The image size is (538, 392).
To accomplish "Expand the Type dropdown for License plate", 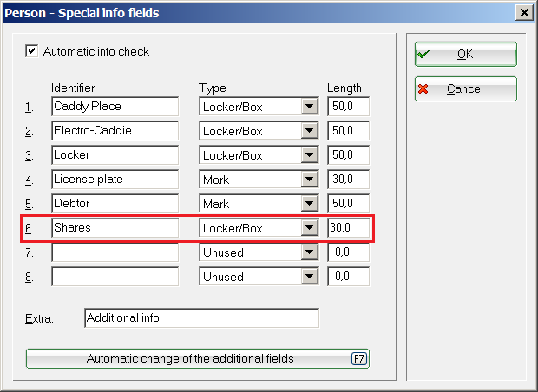I will 309,180.
